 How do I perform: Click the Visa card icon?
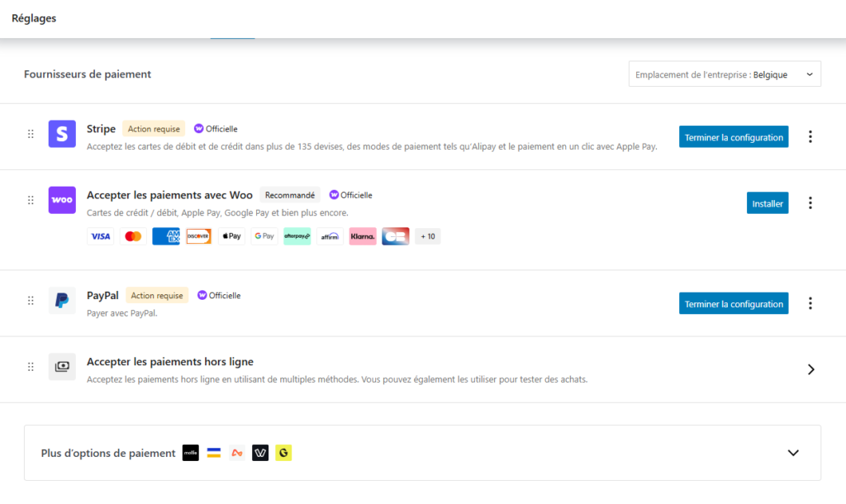100,236
